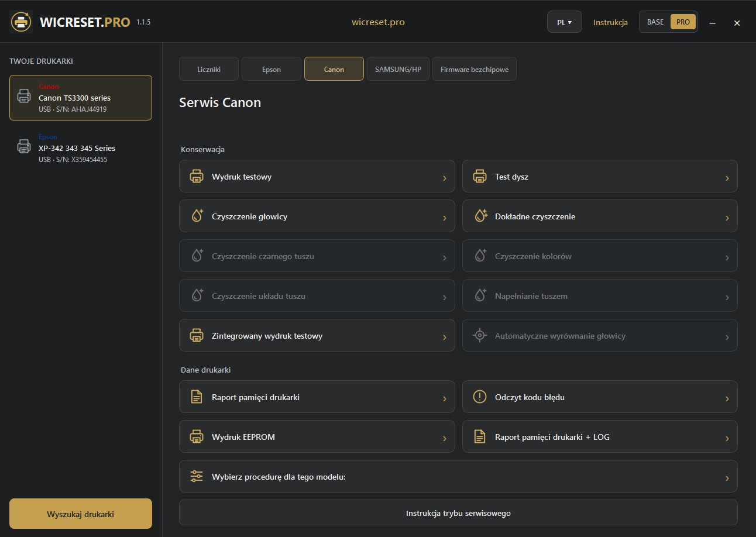
Task: Open the SAMSUNG/HP tab
Action: [x=398, y=69]
